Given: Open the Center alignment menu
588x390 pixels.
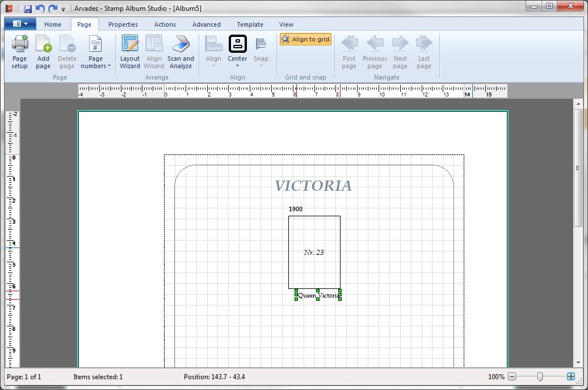Looking at the screenshot, I should click(x=237, y=52).
